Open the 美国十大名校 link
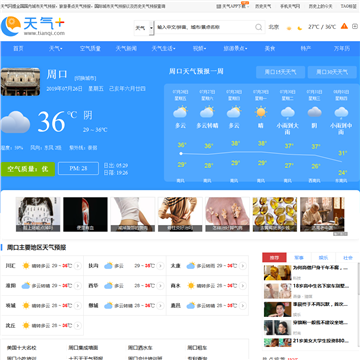The width and height of the screenshot is (360, 360). coord(22,348)
